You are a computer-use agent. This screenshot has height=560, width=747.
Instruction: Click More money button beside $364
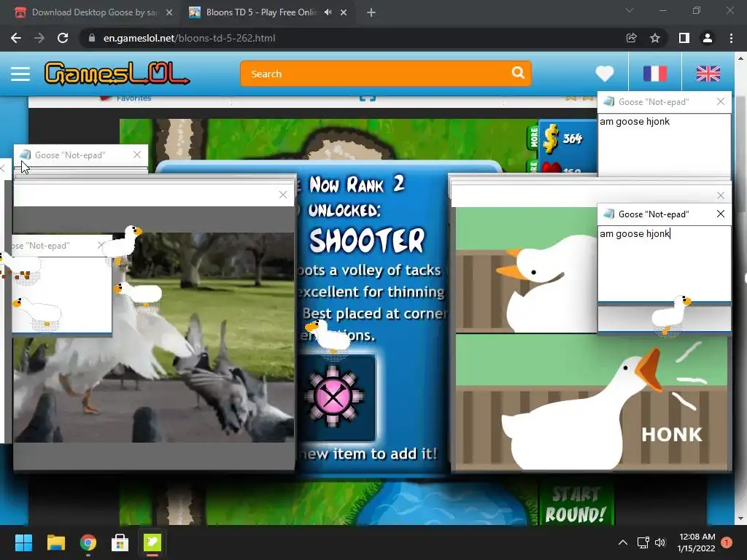pyautogui.click(x=533, y=138)
